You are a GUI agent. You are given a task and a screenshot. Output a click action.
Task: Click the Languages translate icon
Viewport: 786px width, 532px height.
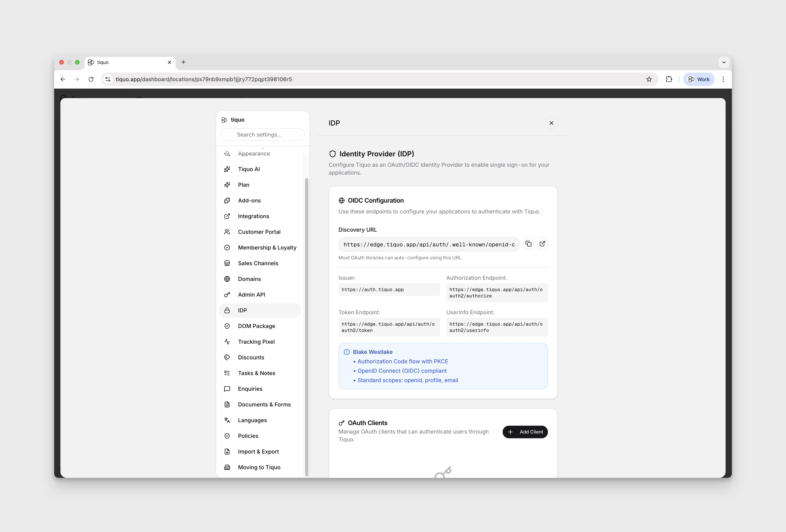[x=227, y=420]
